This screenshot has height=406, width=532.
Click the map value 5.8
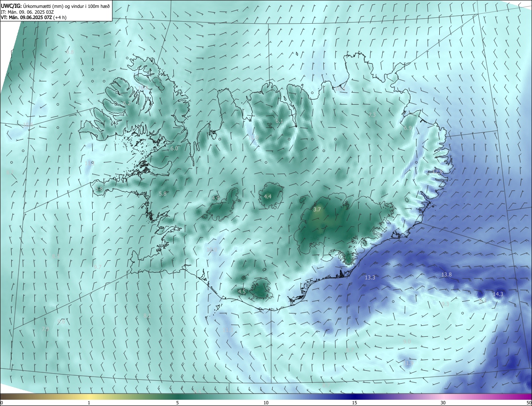(163, 194)
